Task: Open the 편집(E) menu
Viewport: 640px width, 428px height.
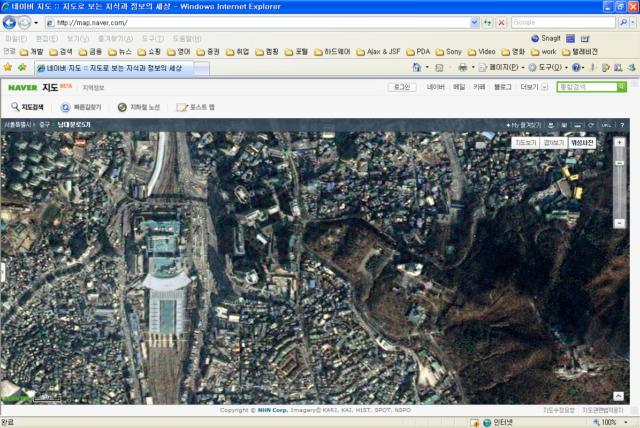Action: pyautogui.click(x=47, y=39)
